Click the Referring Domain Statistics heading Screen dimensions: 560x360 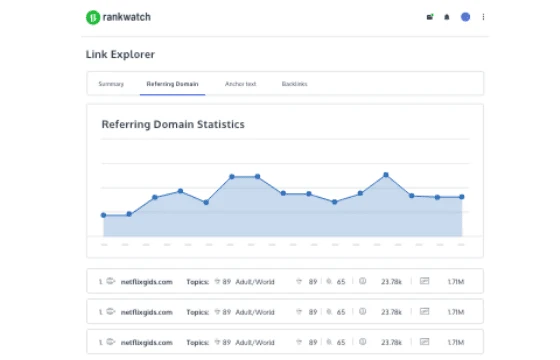[173, 124]
